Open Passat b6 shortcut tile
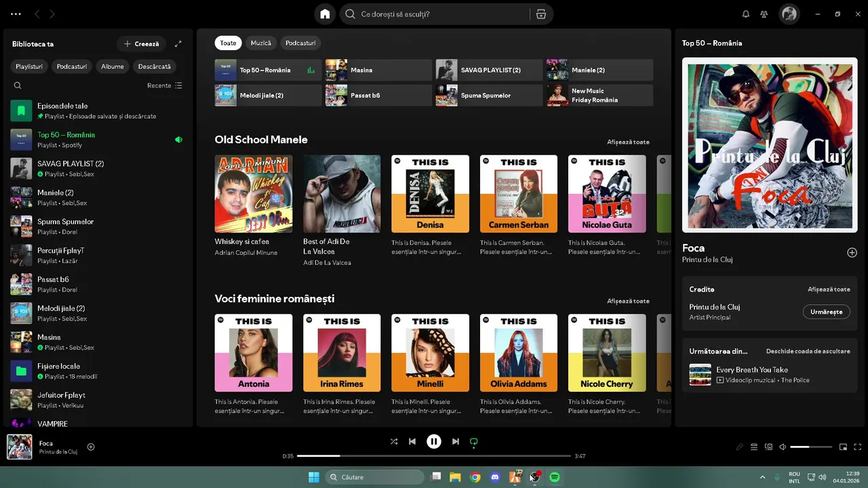 pos(378,95)
